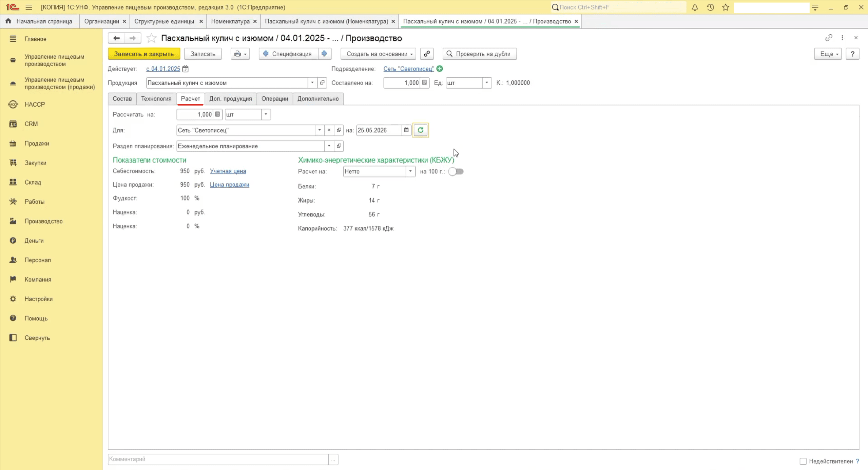The image size is (868, 470).
Task: Collapse the sidebar with Свернуть
Action: pos(37,338)
